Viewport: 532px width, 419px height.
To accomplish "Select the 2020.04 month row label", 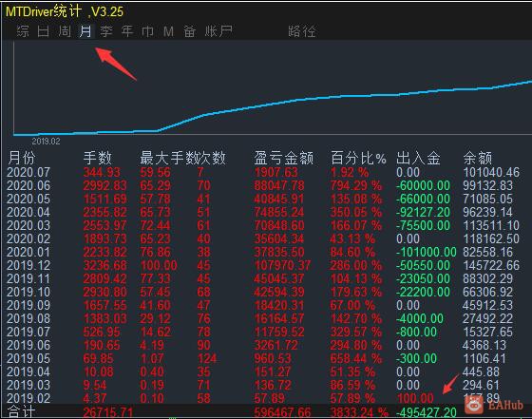I will pos(28,213).
